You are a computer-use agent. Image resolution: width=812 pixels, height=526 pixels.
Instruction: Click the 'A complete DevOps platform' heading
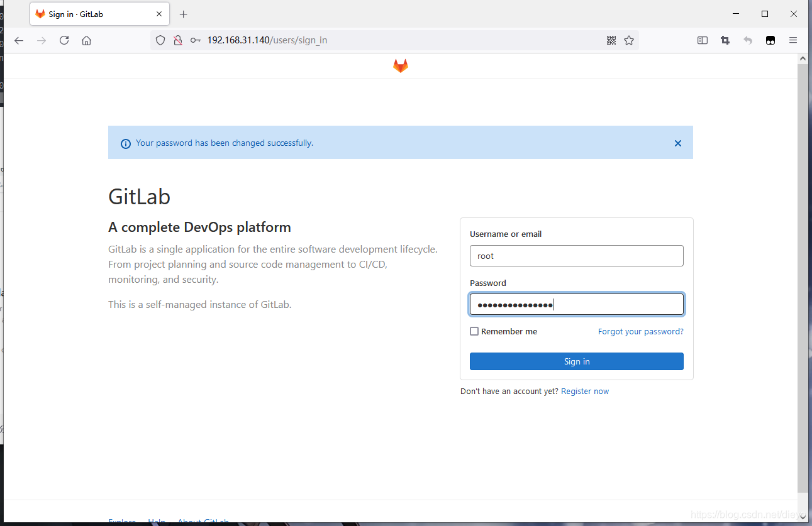pyautogui.click(x=199, y=227)
